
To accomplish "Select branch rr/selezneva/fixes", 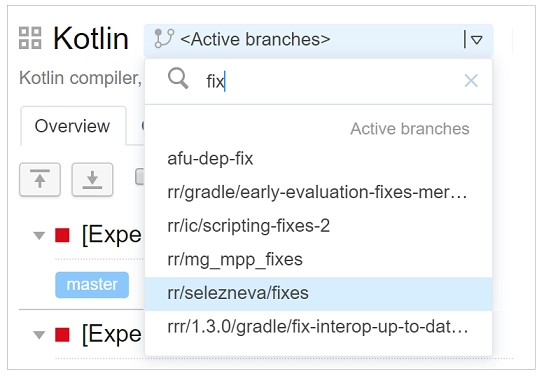I will 318,293.
